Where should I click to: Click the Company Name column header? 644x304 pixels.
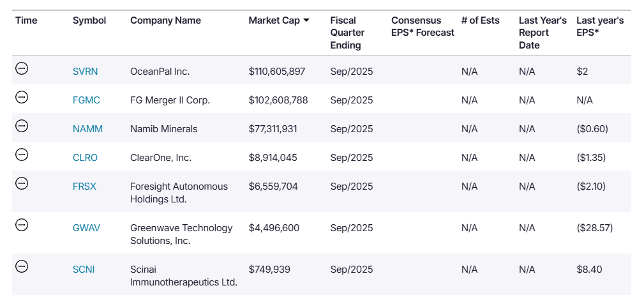pos(165,20)
